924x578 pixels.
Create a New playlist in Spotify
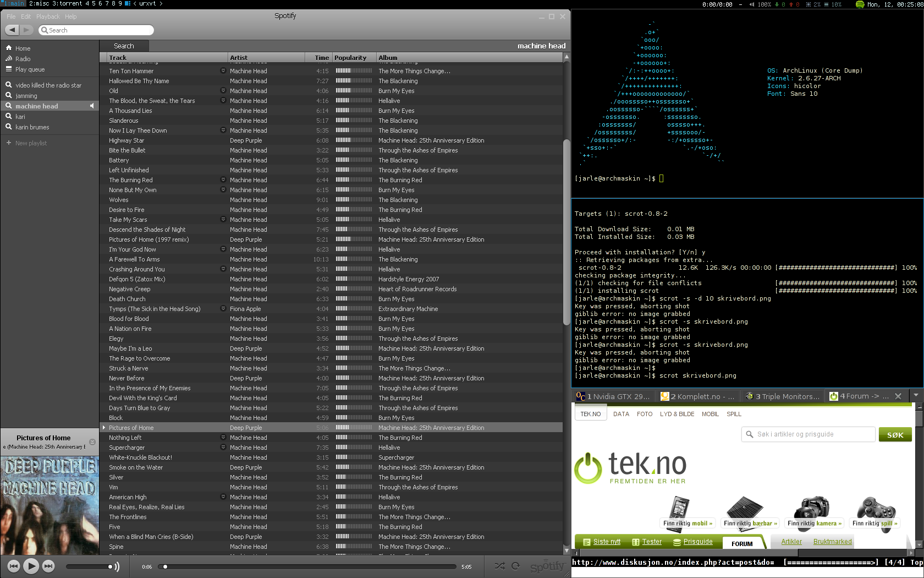[x=31, y=143]
